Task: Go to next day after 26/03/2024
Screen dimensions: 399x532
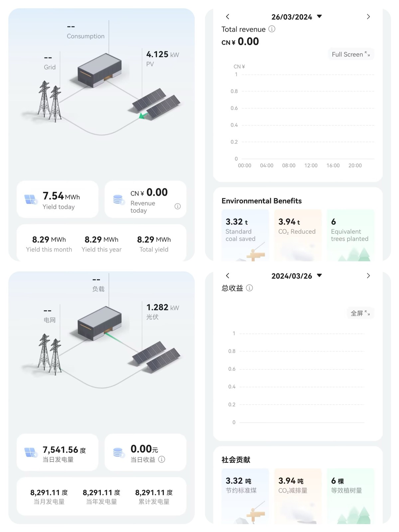Action: 368,17
